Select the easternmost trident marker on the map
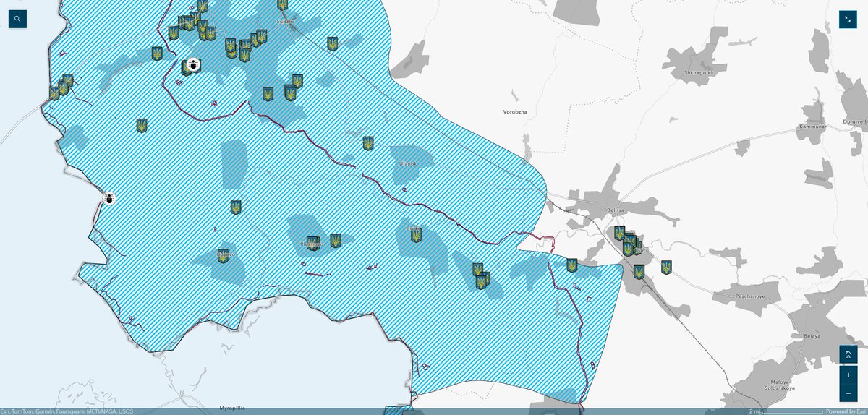This screenshot has height=415, width=868. coord(666,268)
